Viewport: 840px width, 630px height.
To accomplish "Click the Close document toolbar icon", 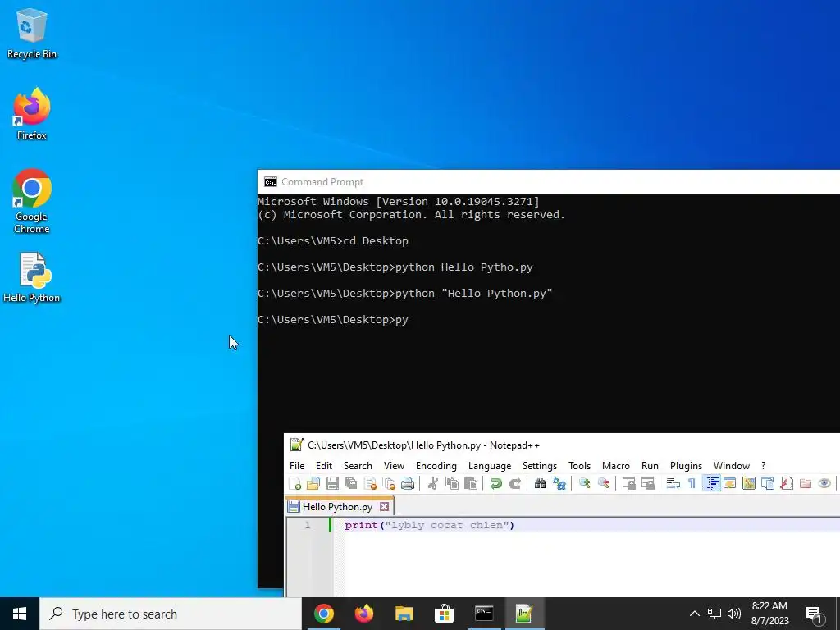I will tap(370, 484).
